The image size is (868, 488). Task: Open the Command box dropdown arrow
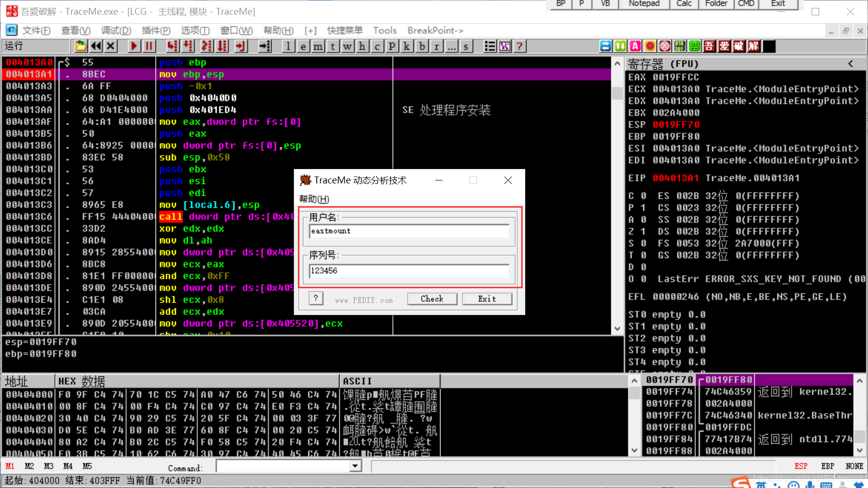coord(355,466)
